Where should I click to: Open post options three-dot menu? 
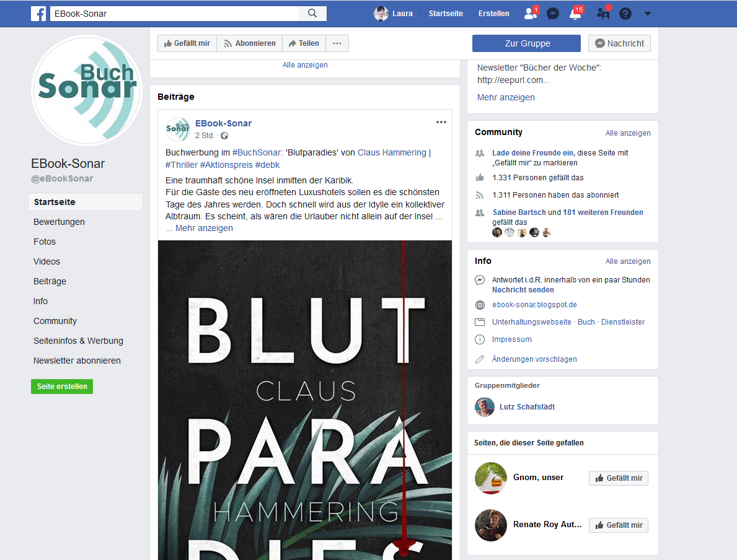(441, 122)
